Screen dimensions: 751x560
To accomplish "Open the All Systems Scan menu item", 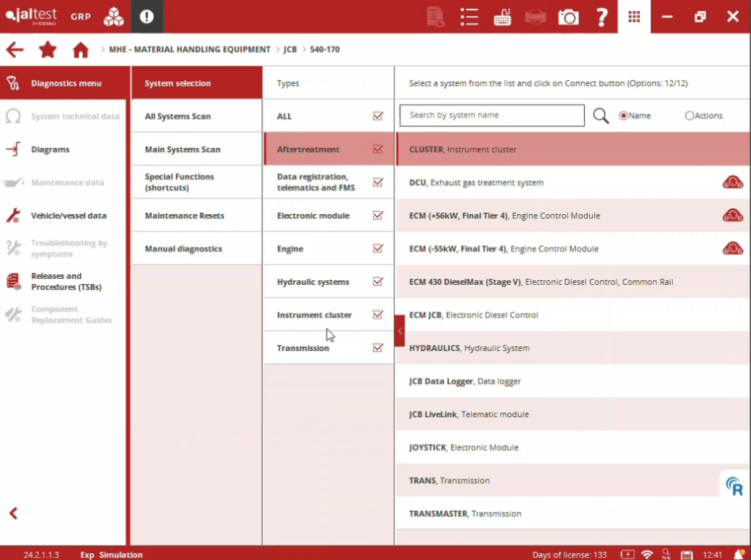I will pos(178,116).
